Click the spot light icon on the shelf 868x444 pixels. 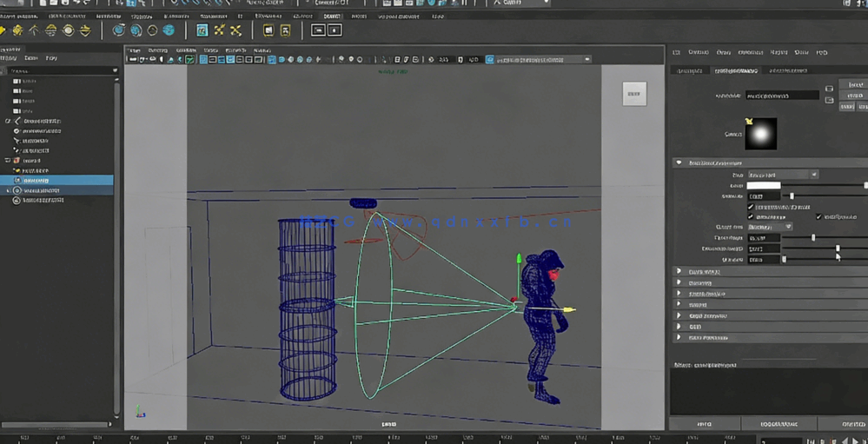coord(51,30)
